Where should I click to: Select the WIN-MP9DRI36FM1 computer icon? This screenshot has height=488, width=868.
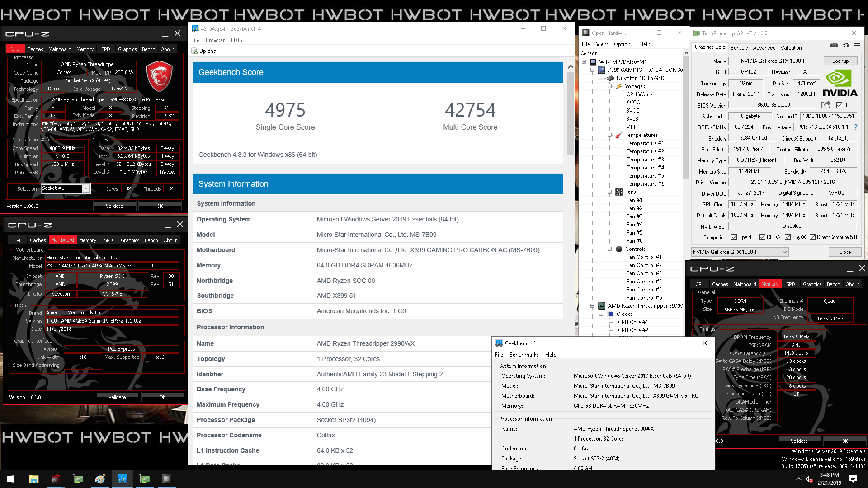pos(593,62)
